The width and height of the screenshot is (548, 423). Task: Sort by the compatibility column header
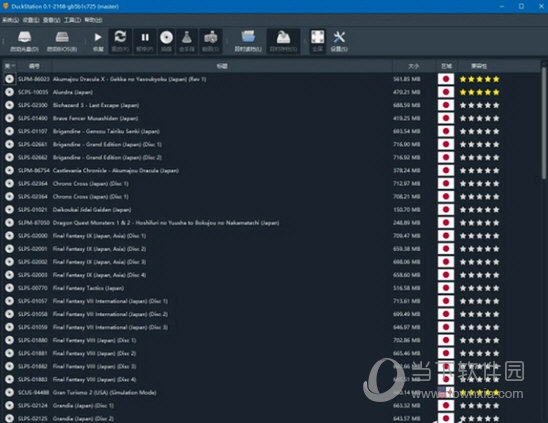point(479,66)
